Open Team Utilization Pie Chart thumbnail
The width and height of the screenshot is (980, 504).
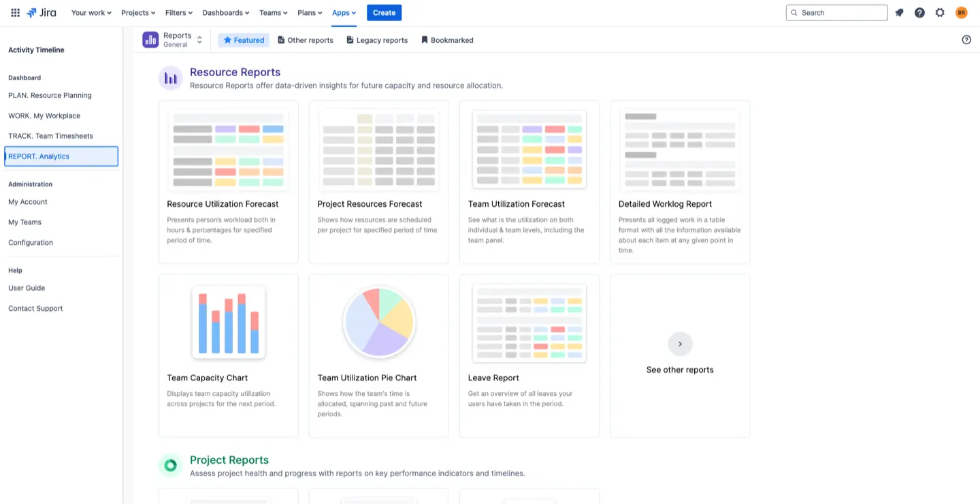pyautogui.click(x=379, y=322)
